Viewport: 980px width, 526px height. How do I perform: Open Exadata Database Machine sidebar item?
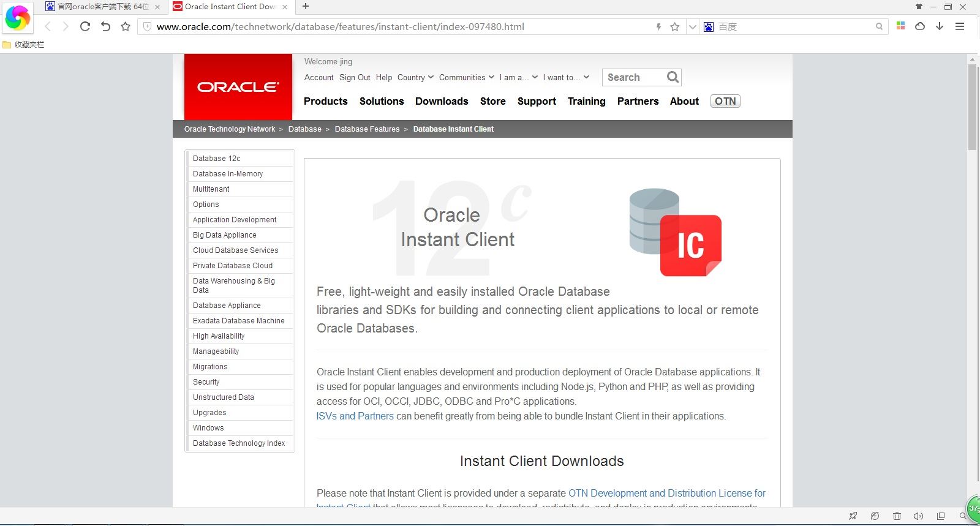click(x=239, y=321)
